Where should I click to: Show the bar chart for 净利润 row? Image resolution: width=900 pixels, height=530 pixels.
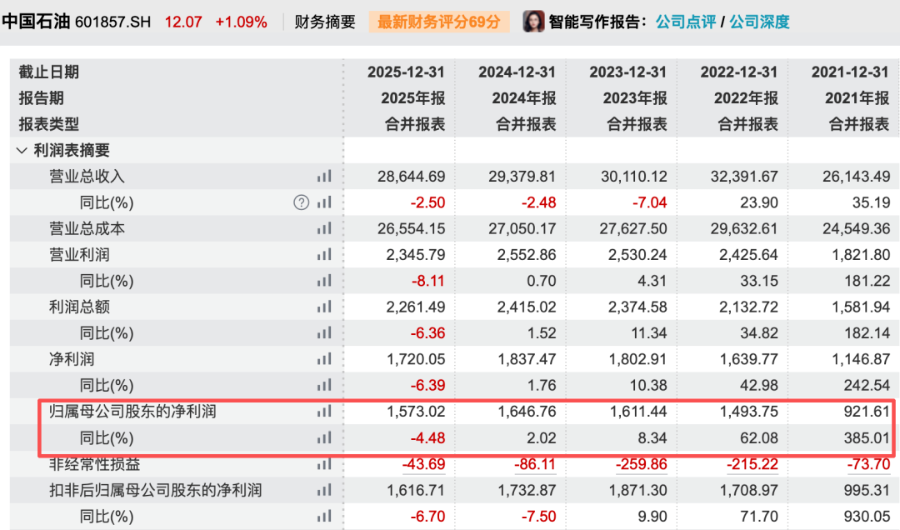pyautogui.click(x=324, y=359)
